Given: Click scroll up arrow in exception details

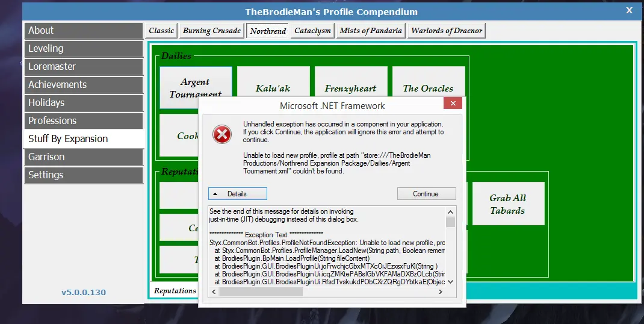Looking at the screenshot, I should 450,212.
